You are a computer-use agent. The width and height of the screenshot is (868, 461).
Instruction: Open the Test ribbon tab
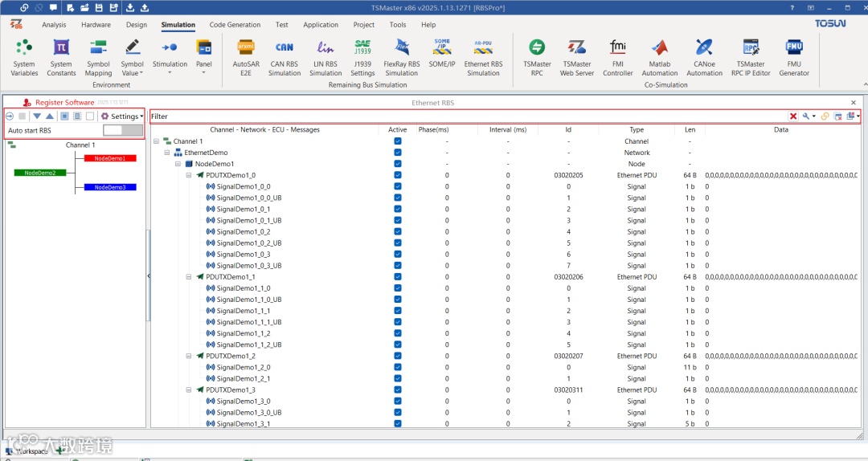click(x=282, y=25)
